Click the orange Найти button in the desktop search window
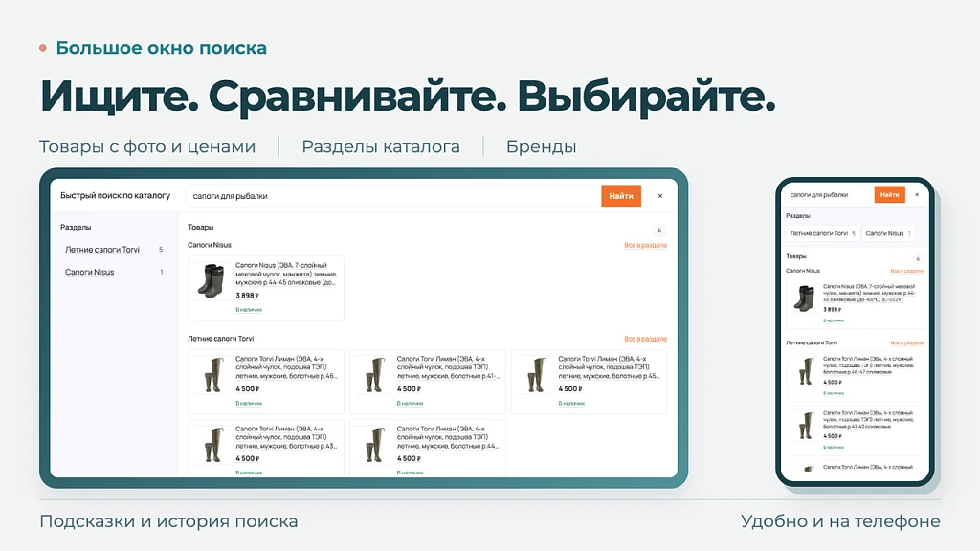 coord(620,195)
